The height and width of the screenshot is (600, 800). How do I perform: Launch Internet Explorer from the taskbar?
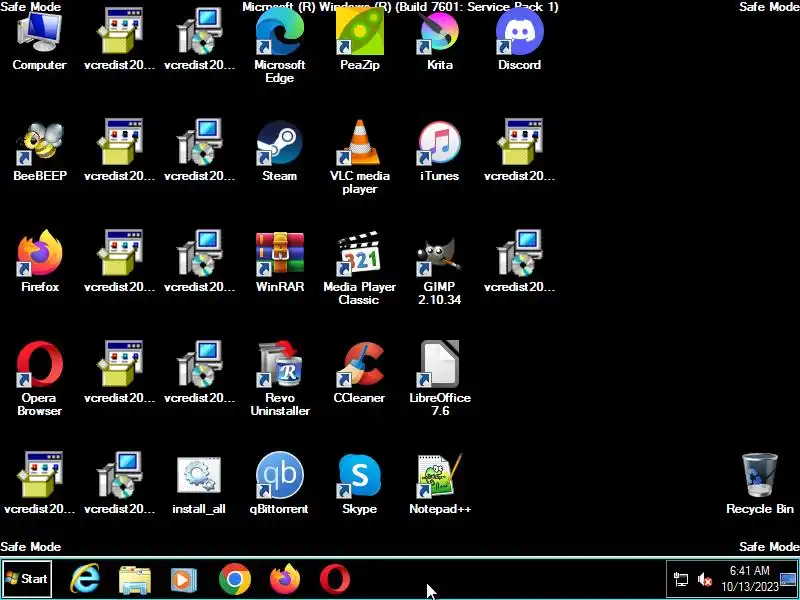pyautogui.click(x=85, y=579)
